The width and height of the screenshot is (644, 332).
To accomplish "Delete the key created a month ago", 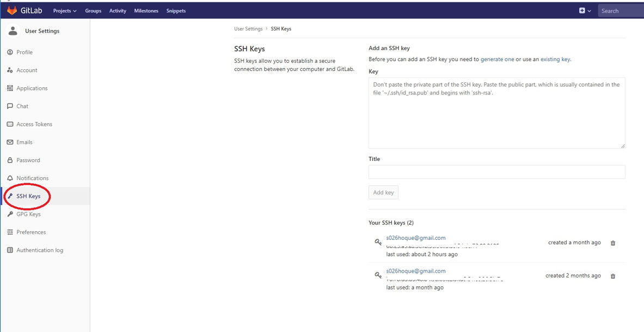I will (x=613, y=243).
